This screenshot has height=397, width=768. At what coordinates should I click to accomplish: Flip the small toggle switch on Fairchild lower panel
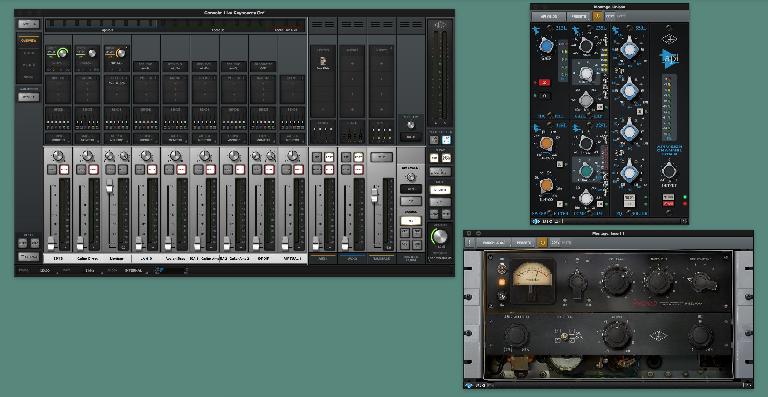tap(564, 337)
